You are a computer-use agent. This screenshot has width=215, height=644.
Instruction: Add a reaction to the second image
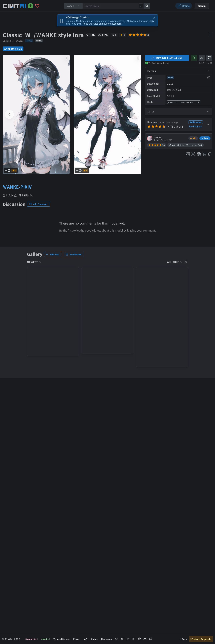[x=79, y=171]
